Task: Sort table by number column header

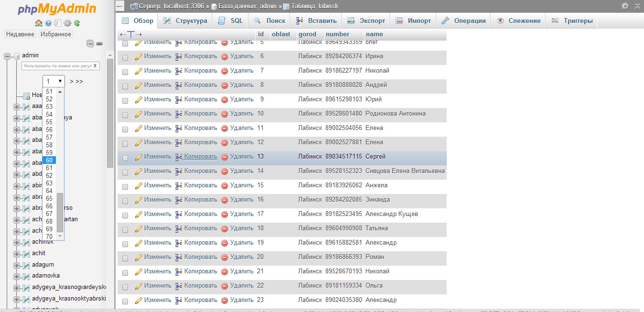Action: (x=337, y=34)
